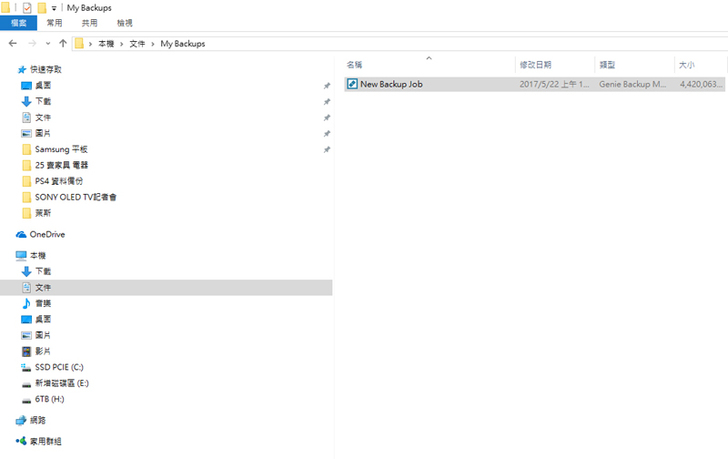This screenshot has height=459, width=728.
Task: Select OneDrive in the navigation pane
Action: (47, 234)
